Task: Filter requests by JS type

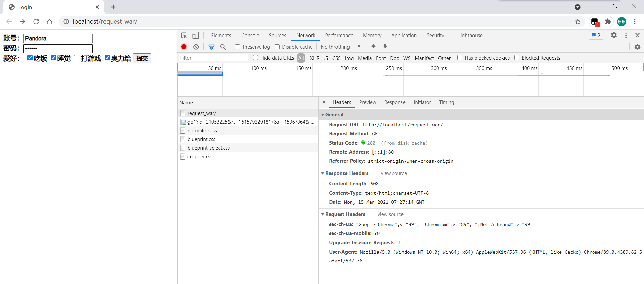Action: tap(326, 58)
